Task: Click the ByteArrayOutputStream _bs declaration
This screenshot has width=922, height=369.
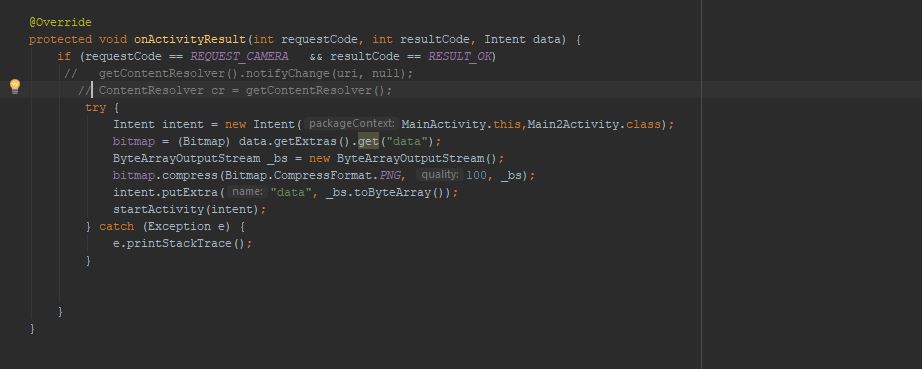Action: (x=202, y=159)
